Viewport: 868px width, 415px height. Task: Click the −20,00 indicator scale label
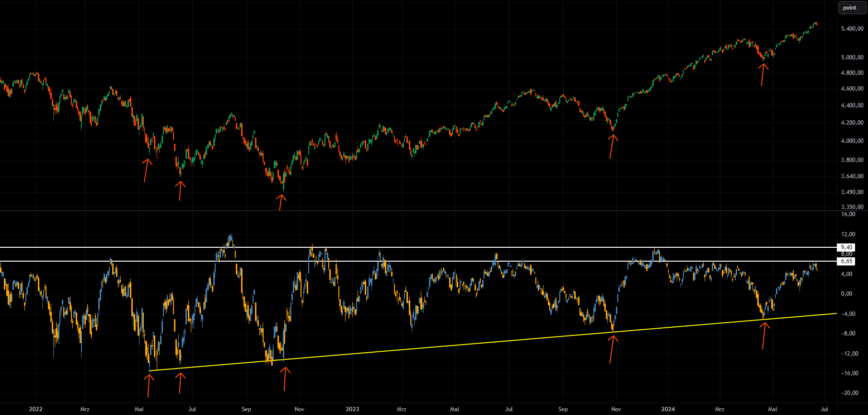tap(850, 393)
